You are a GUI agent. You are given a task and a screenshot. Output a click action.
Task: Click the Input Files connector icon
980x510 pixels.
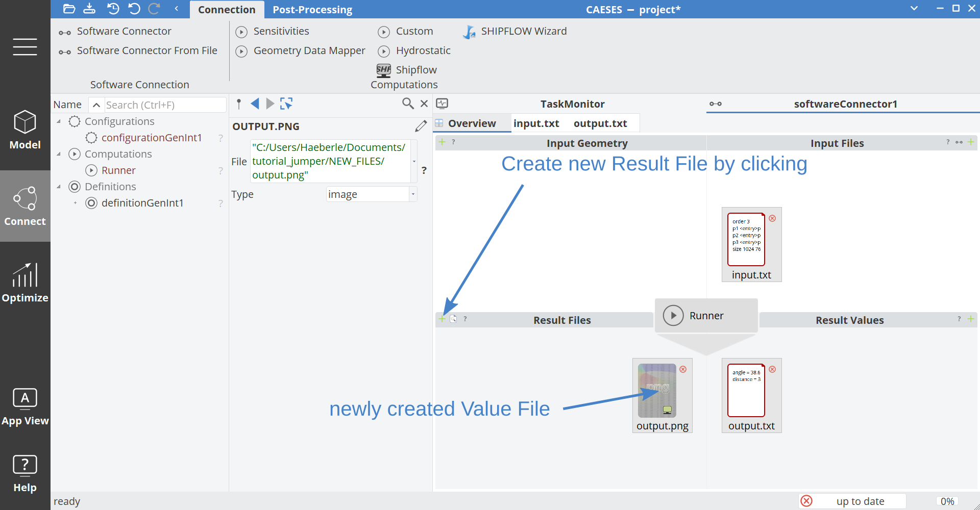959,142
